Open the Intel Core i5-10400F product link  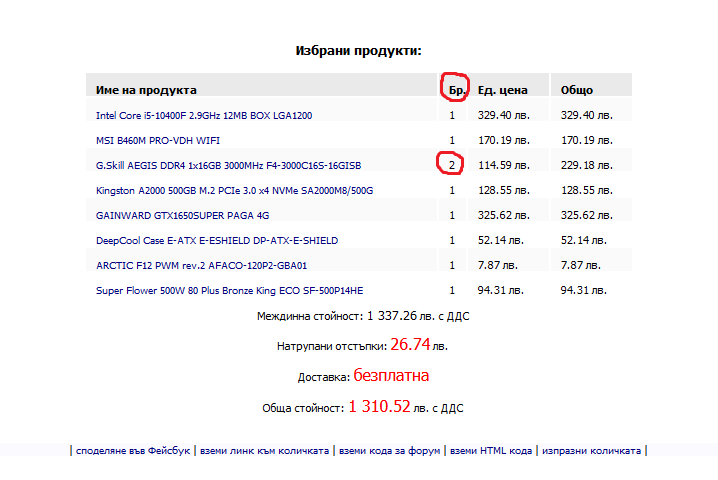pyautogui.click(x=204, y=115)
